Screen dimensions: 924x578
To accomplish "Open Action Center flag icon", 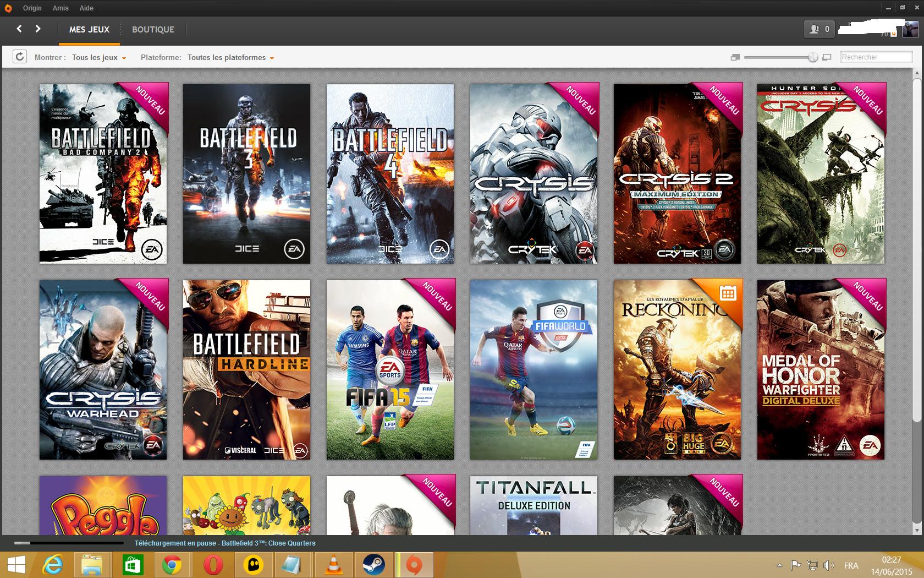I will pyautogui.click(x=795, y=565).
